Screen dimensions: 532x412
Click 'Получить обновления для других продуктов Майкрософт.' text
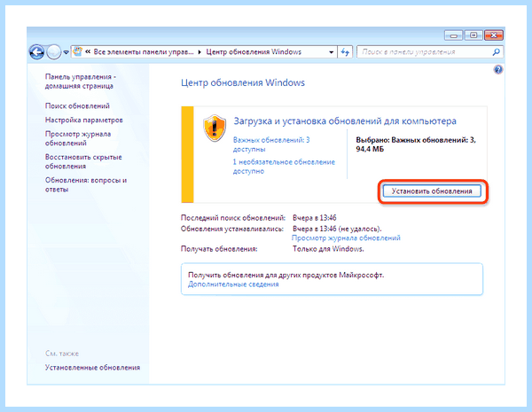click(286, 275)
